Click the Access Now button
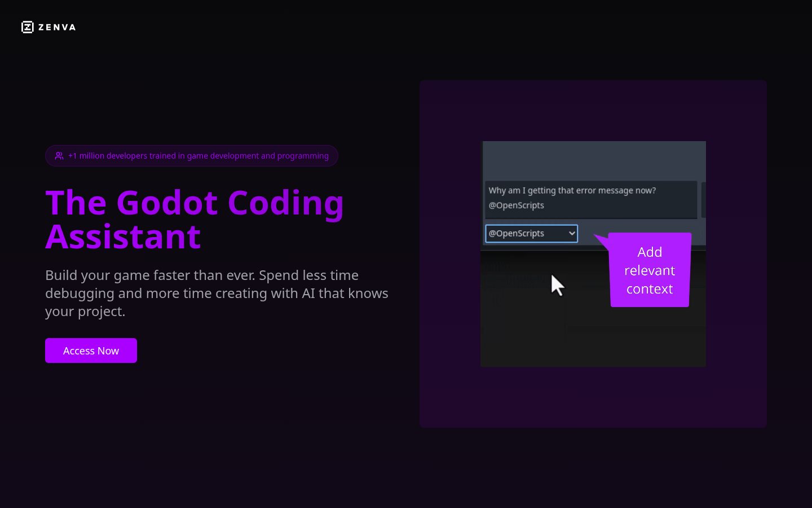Screen dimensions: 812x508 point(91,351)
